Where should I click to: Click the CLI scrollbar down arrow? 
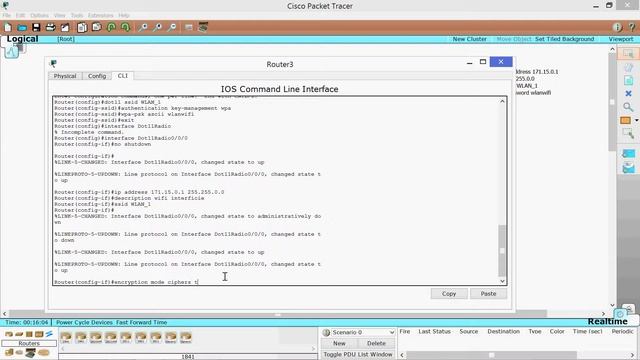tap(502, 281)
